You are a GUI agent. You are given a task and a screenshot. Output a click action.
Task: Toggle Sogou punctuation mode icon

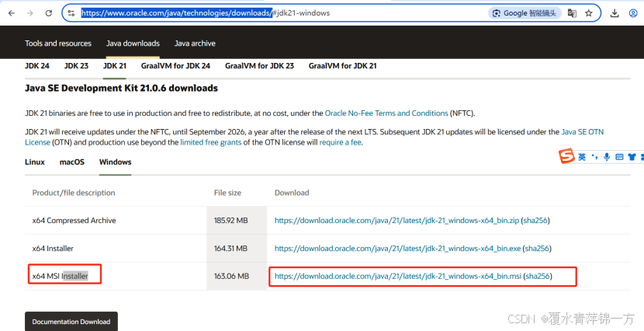[594, 157]
